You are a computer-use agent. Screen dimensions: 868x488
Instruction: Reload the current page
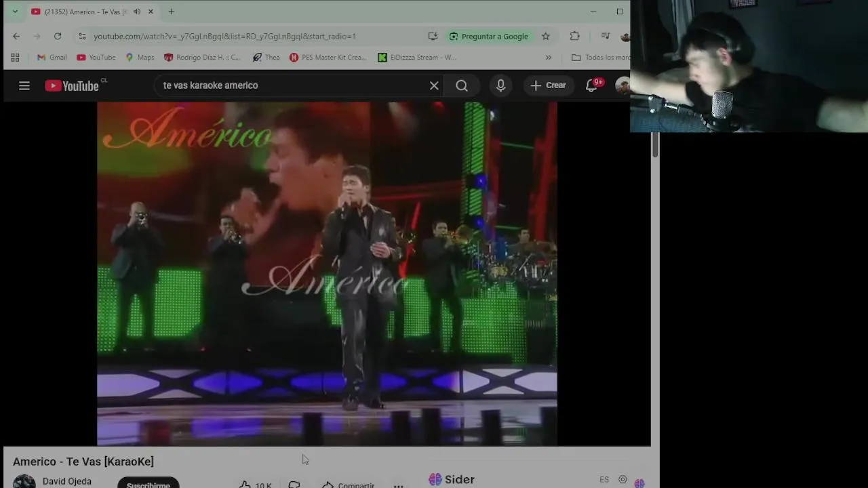58,36
